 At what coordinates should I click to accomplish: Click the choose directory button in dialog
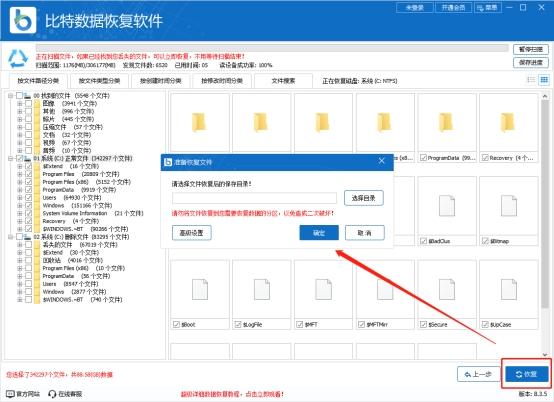click(364, 198)
